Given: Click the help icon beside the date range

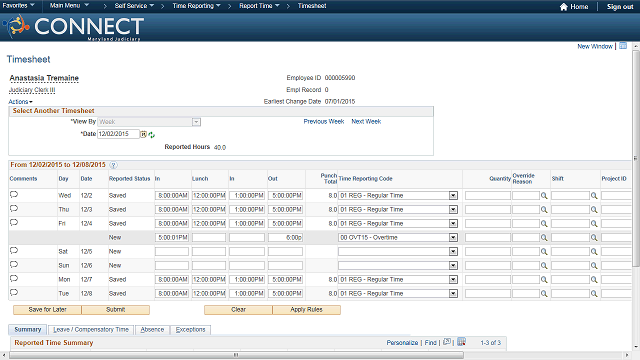Looking at the screenshot, I should tap(113, 165).
